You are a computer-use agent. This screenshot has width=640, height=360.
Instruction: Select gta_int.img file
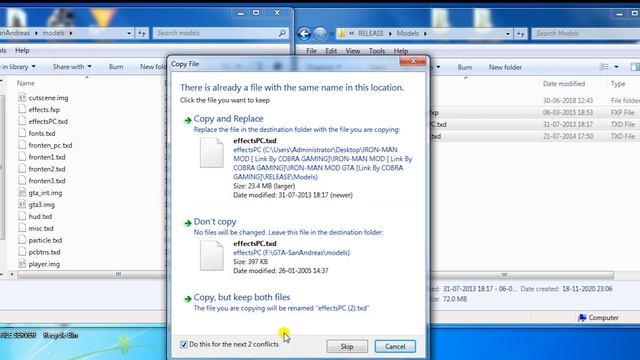45,193
